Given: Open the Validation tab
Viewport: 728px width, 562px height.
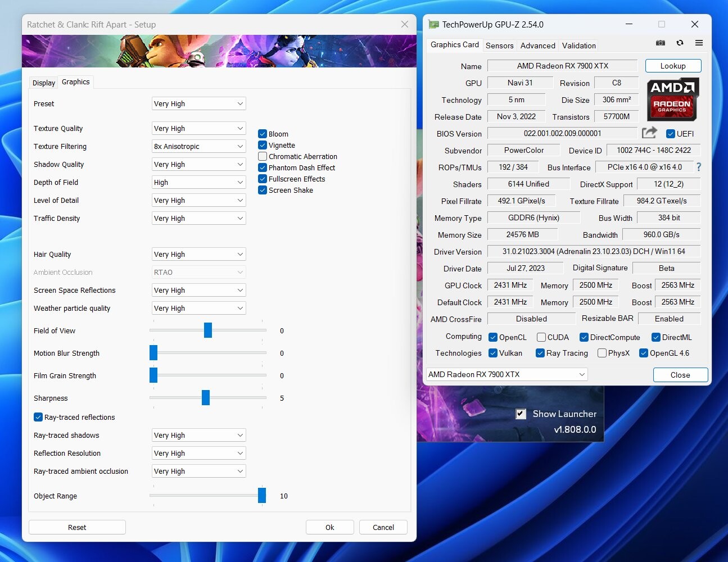Looking at the screenshot, I should (x=579, y=46).
